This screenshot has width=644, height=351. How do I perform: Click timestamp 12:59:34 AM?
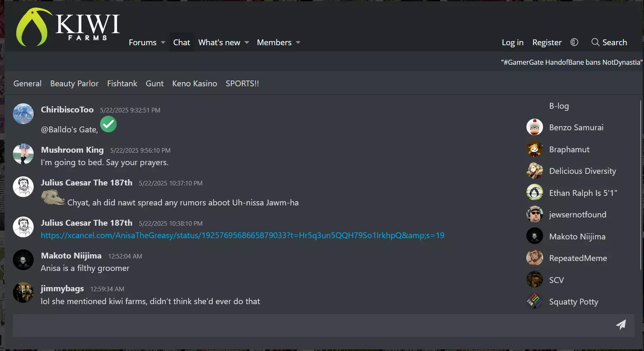click(x=107, y=289)
